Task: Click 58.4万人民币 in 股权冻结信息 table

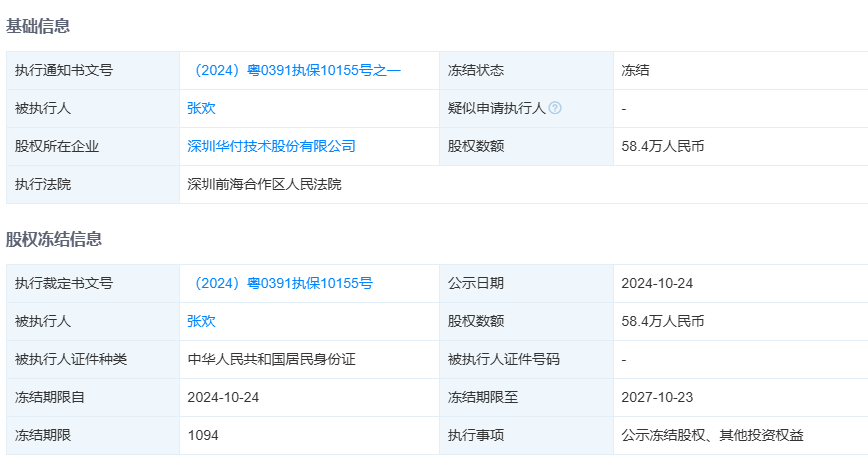Action: point(662,321)
